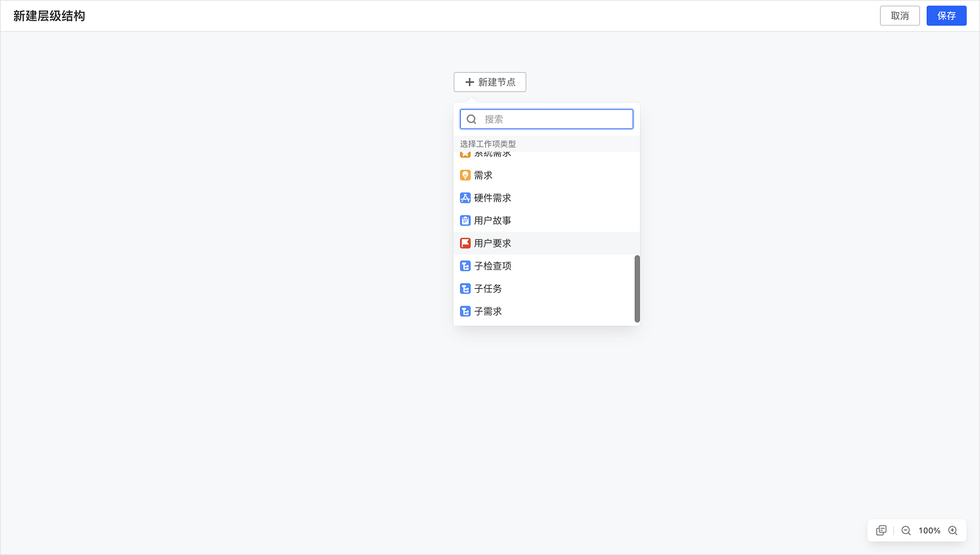This screenshot has width=980, height=555.
Task: Click the magnifier icon in the search box
Action: click(471, 119)
